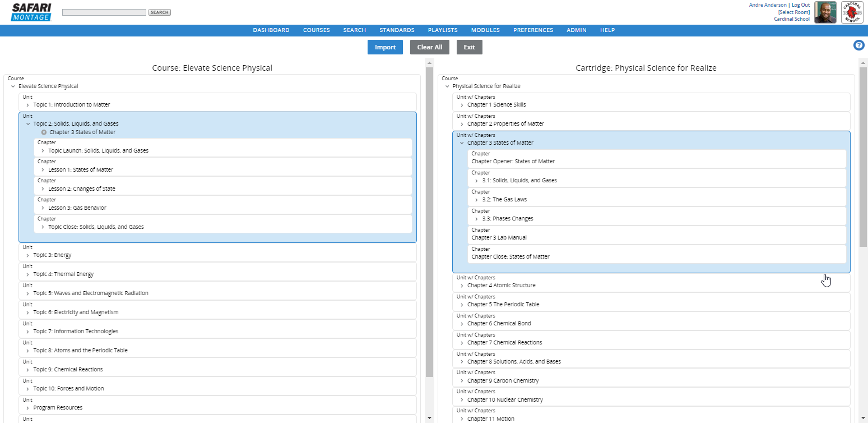Viewport: 868px width, 423px height.
Task: Expand Chapter 1 Science Skills
Action: [x=462, y=105]
